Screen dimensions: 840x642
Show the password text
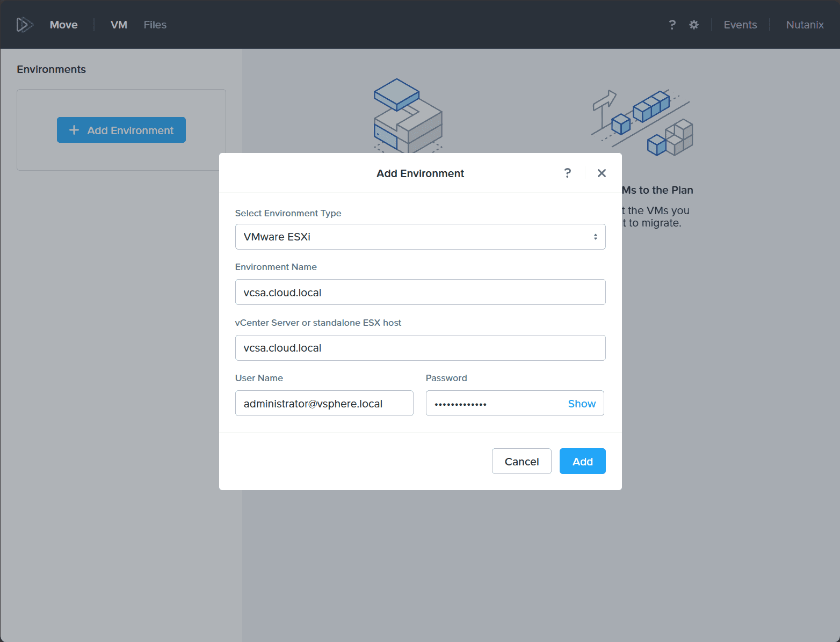[x=582, y=404]
